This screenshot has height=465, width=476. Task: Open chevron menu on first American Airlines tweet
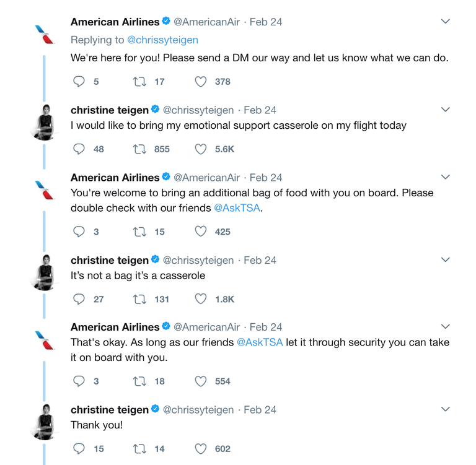(445, 21)
